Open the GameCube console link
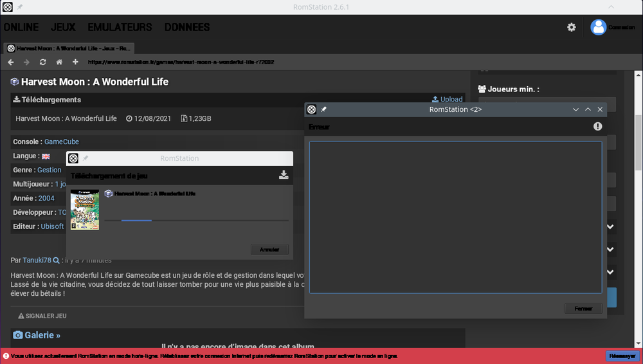This screenshot has width=643, height=364. coord(62,141)
